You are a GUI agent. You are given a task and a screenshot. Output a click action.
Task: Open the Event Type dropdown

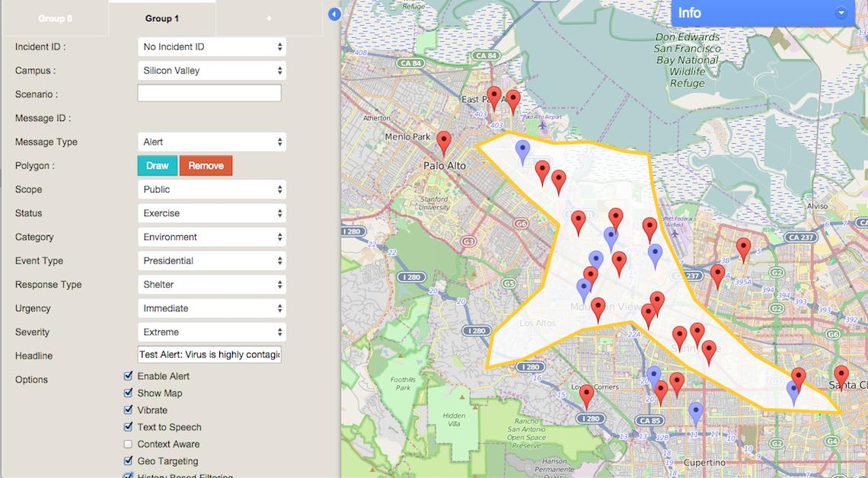click(212, 261)
